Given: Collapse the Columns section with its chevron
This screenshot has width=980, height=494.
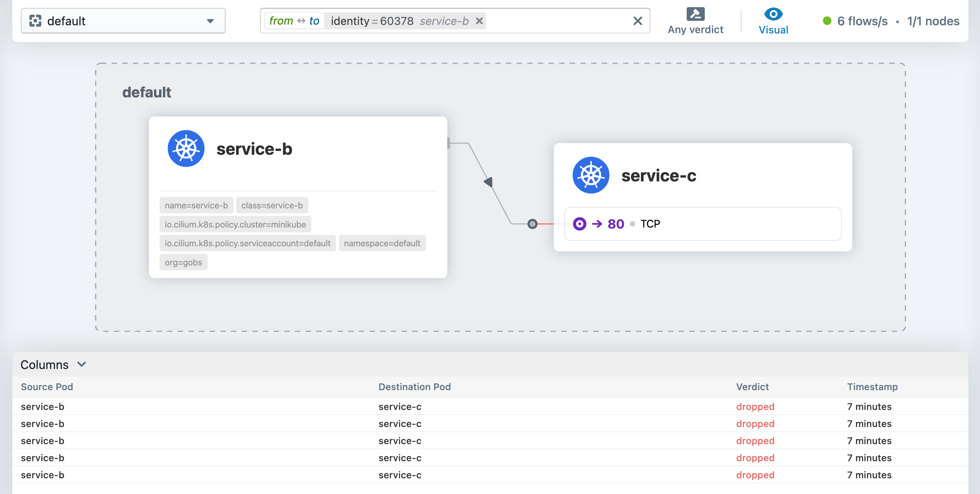Looking at the screenshot, I should (81, 364).
